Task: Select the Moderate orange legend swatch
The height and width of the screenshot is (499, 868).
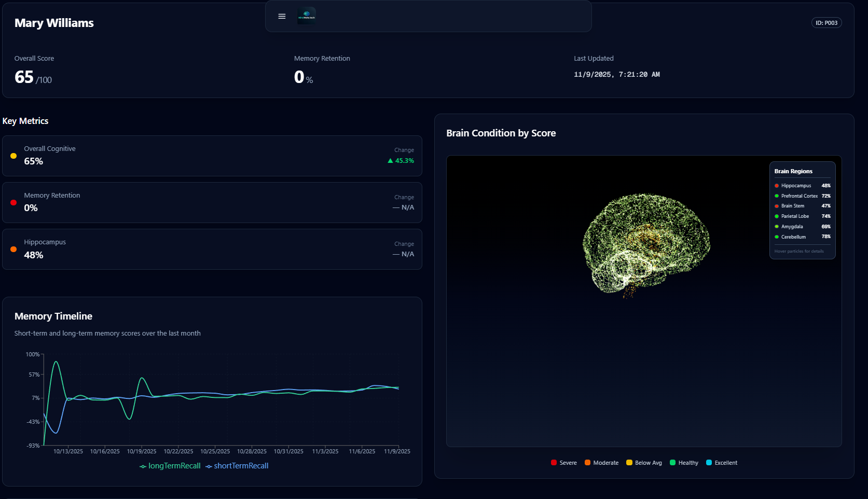Action: pyautogui.click(x=587, y=463)
